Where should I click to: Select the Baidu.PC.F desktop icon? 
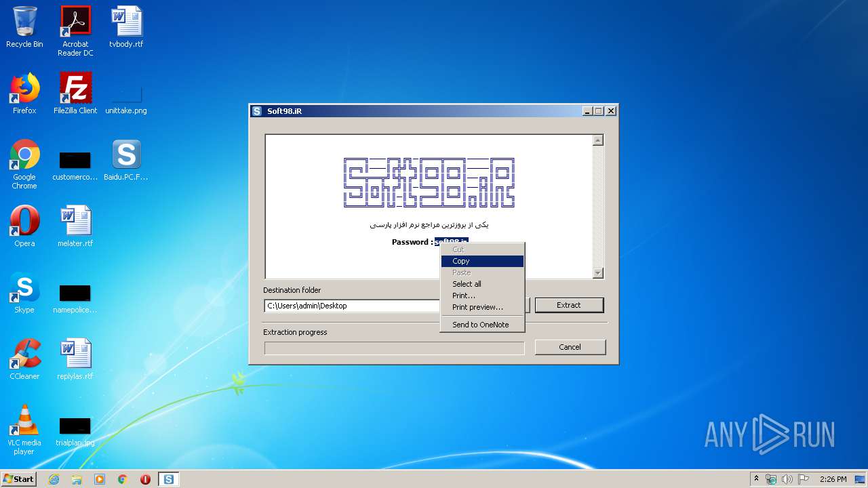point(126,160)
